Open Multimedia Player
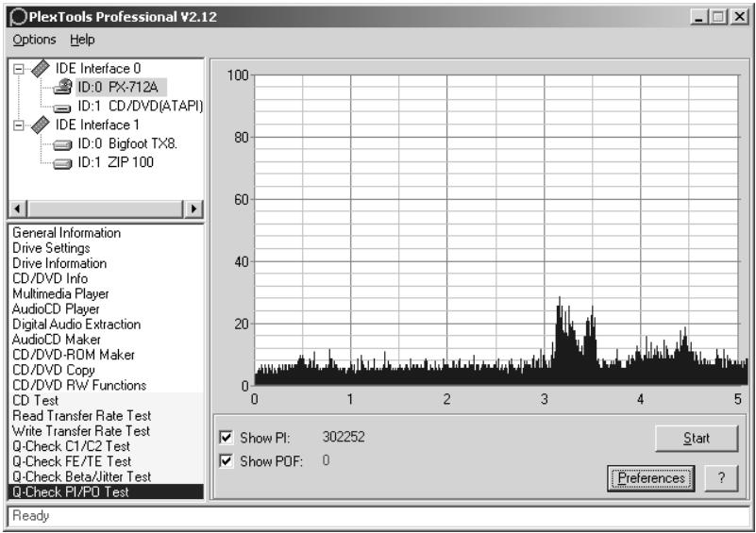This screenshot has width=756, height=533. point(60,294)
